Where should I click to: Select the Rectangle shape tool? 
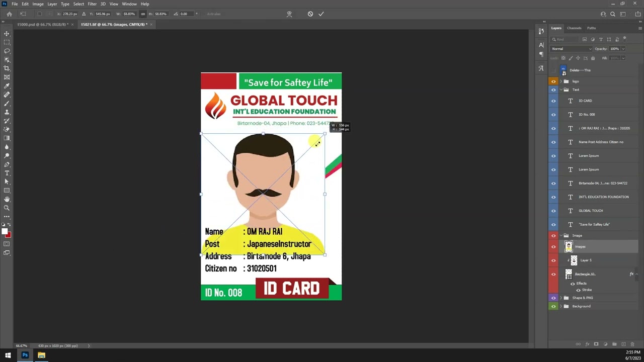(7, 191)
